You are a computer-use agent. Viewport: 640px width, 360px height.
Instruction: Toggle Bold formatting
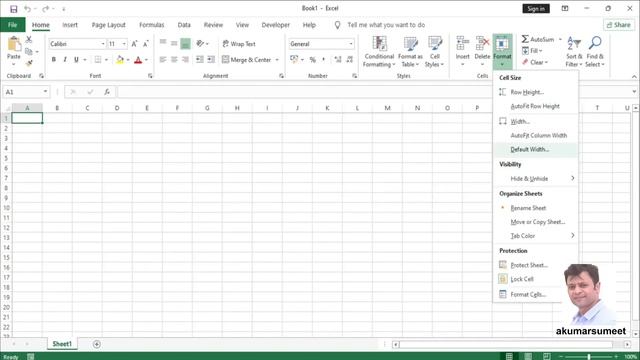53,60
